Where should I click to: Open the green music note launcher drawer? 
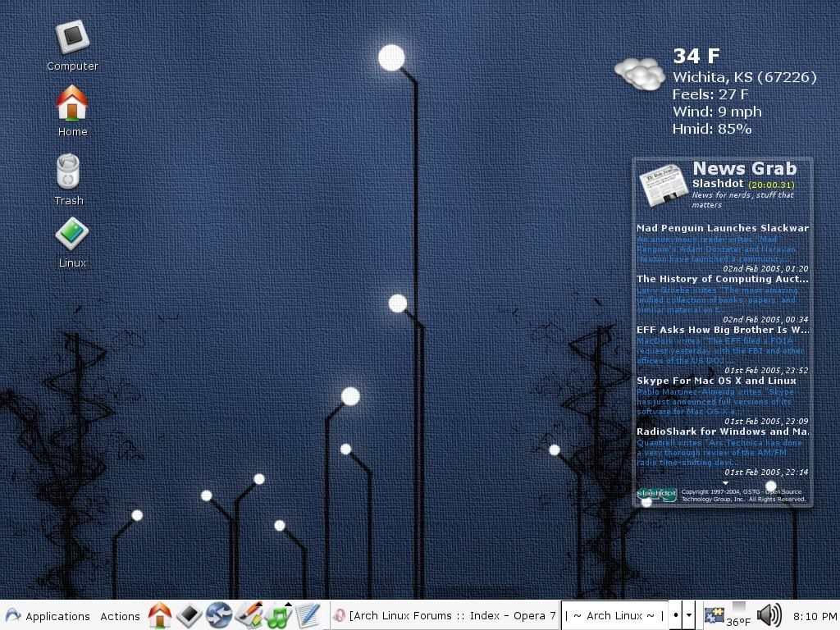coord(279,615)
